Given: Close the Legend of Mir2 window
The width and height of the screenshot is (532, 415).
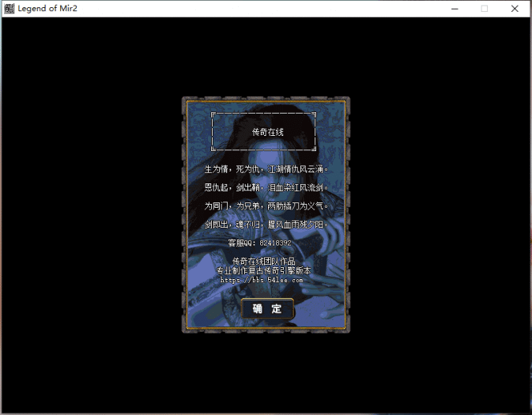Looking at the screenshot, I should 515,9.
